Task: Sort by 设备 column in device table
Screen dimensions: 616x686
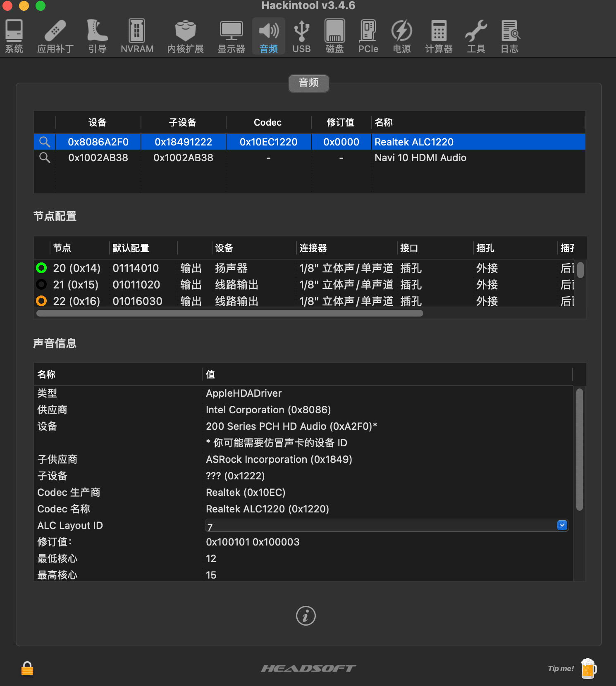Action: [98, 122]
